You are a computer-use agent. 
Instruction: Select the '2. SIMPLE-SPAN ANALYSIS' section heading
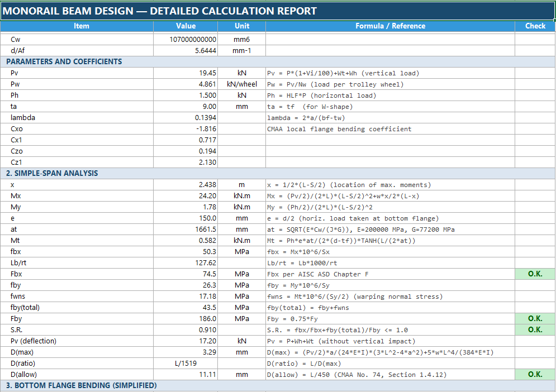278,173
